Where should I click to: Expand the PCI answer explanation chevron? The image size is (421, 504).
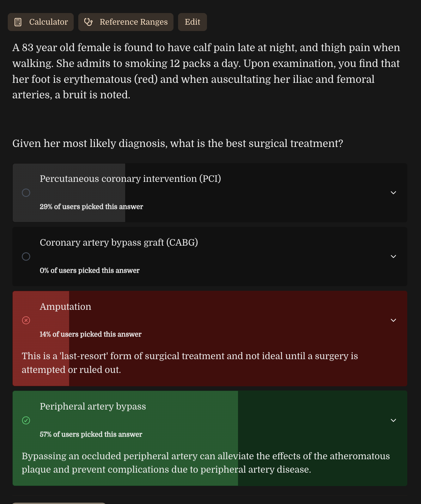tap(393, 193)
